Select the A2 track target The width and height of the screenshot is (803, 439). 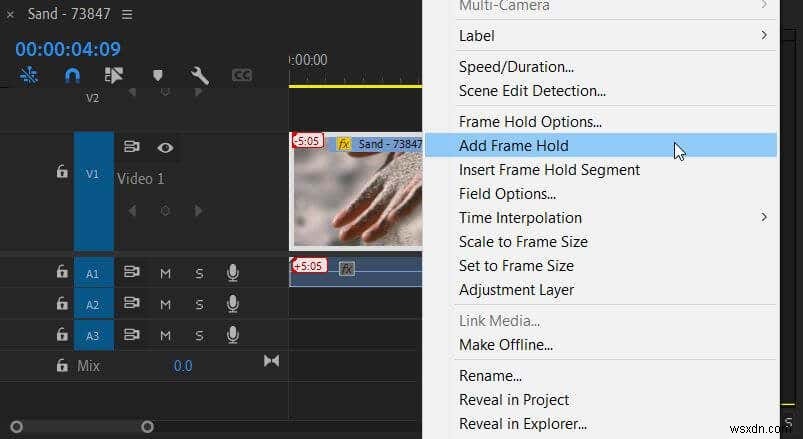coord(93,304)
